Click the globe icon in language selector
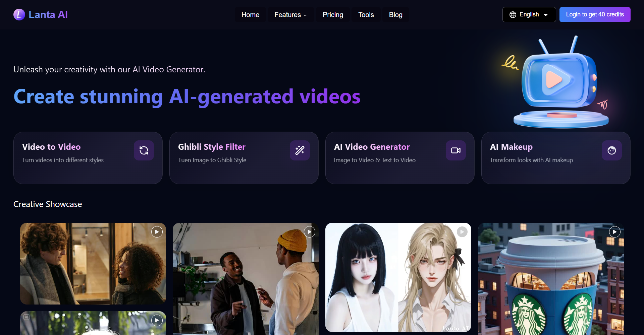The width and height of the screenshot is (644, 335). (513, 15)
